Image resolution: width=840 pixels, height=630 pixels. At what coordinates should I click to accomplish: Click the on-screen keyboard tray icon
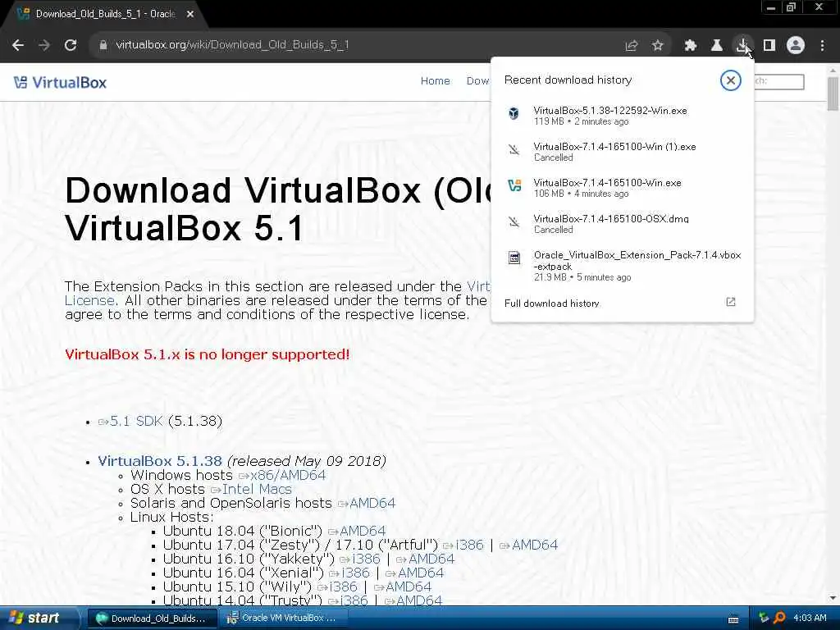coord(733,619)
